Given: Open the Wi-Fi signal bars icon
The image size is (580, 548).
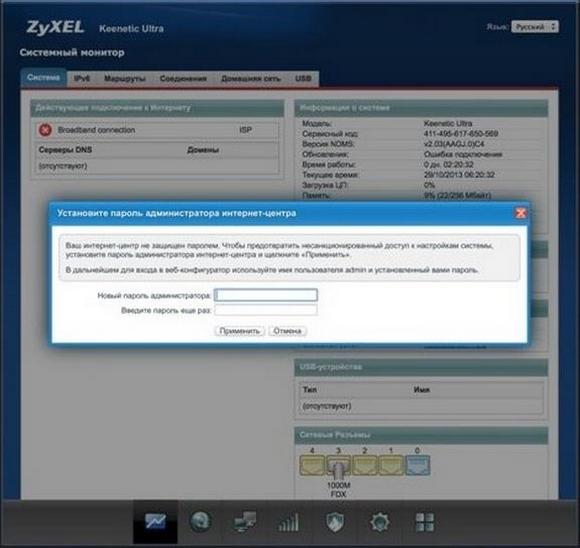Looking at the screenshot, I should click(x=289, y=522).
